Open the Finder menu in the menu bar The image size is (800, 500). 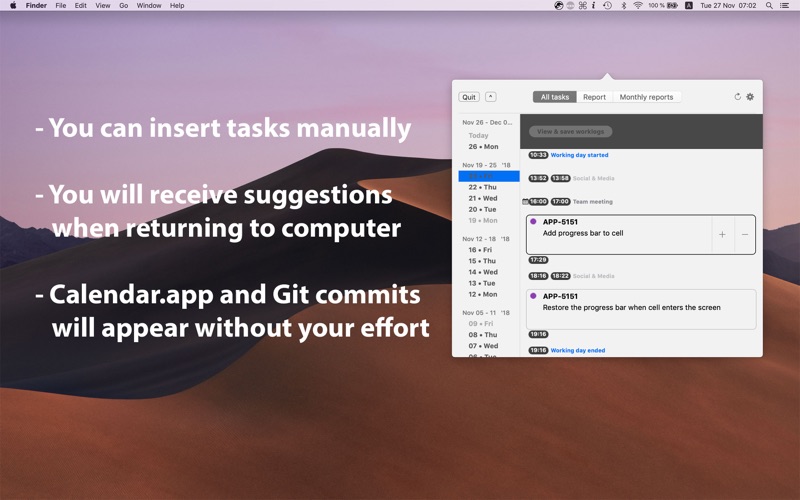click(x=36, y=6)
